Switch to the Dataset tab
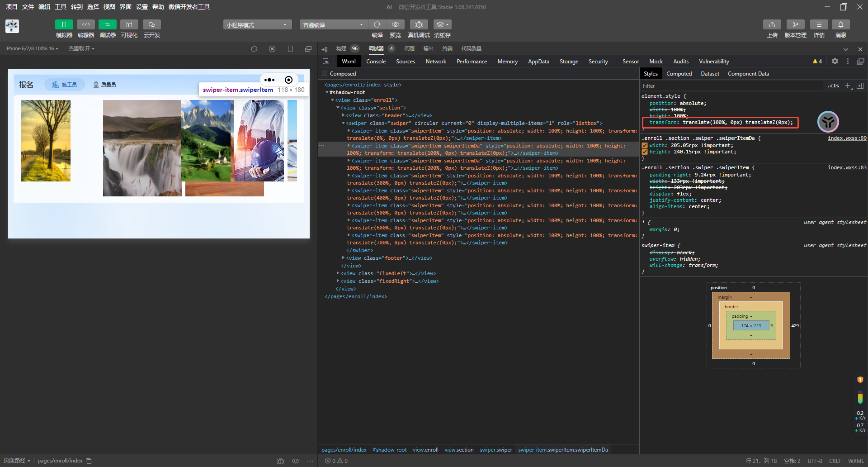The width and height of the screenshot is (868, 467). click(710, 74)
